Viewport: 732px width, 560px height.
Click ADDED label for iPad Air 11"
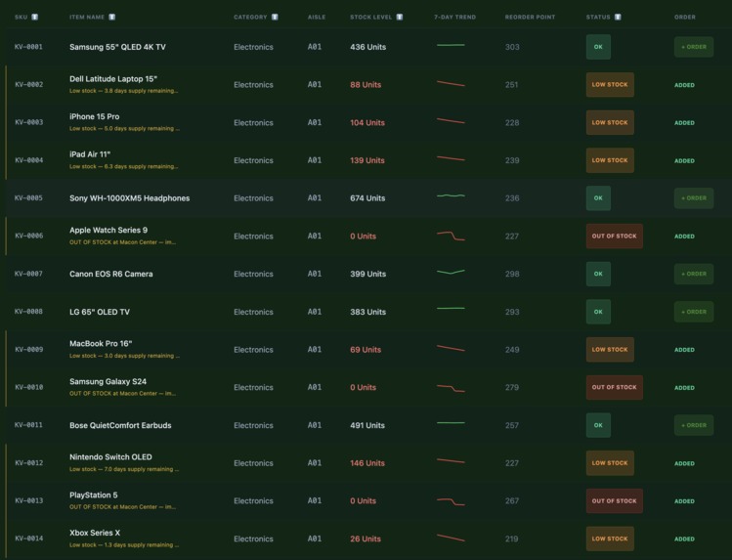click(684, 160)
